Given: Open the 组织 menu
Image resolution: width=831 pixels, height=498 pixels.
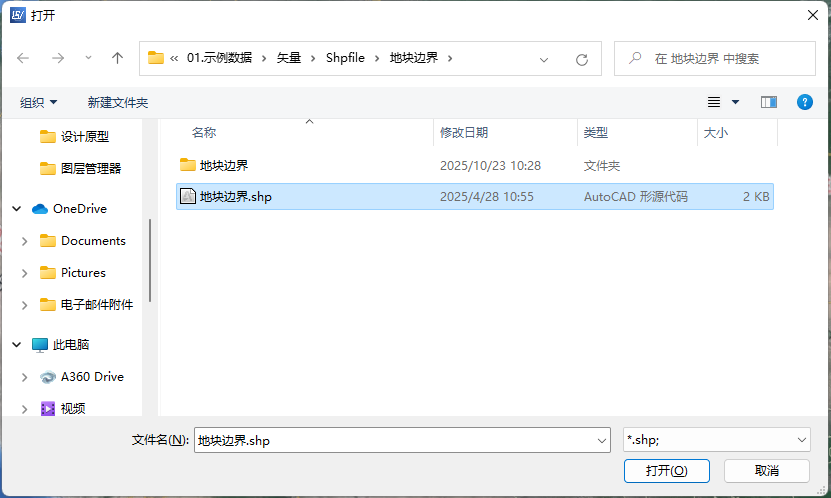Looking at the screenshot, I should (38, 102).
